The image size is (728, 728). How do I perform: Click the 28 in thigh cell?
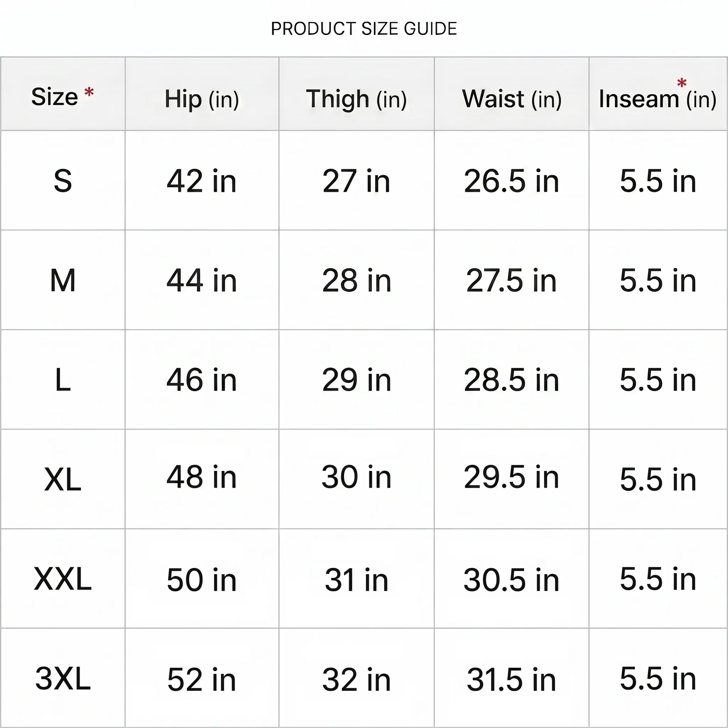(357, 281)
